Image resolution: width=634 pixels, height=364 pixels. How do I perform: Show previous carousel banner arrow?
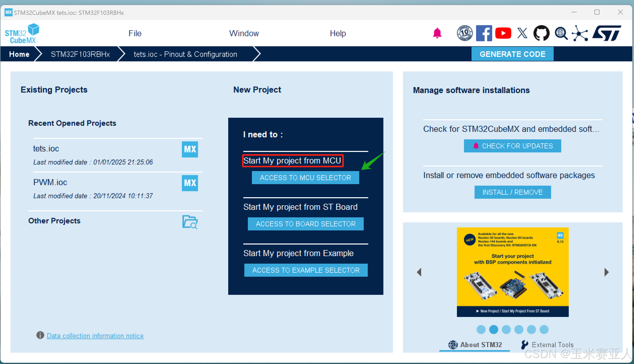pos(419,272)
